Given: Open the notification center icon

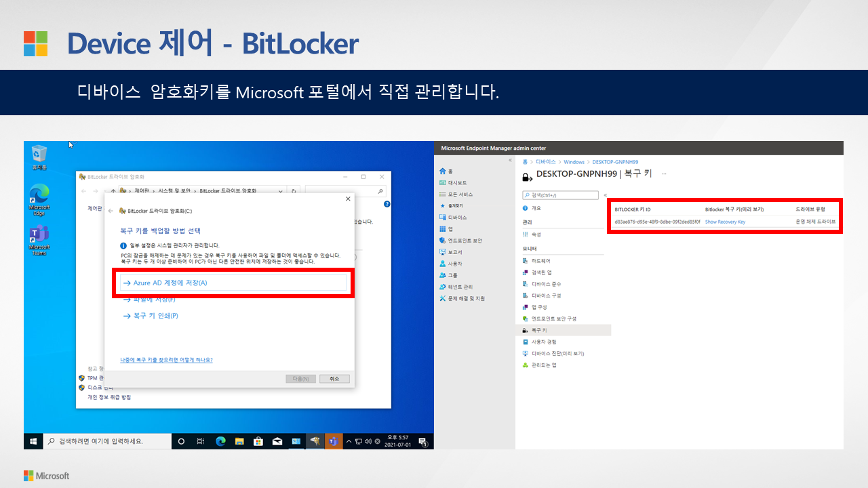Looking at the screenshot, I should coord(423,441).
